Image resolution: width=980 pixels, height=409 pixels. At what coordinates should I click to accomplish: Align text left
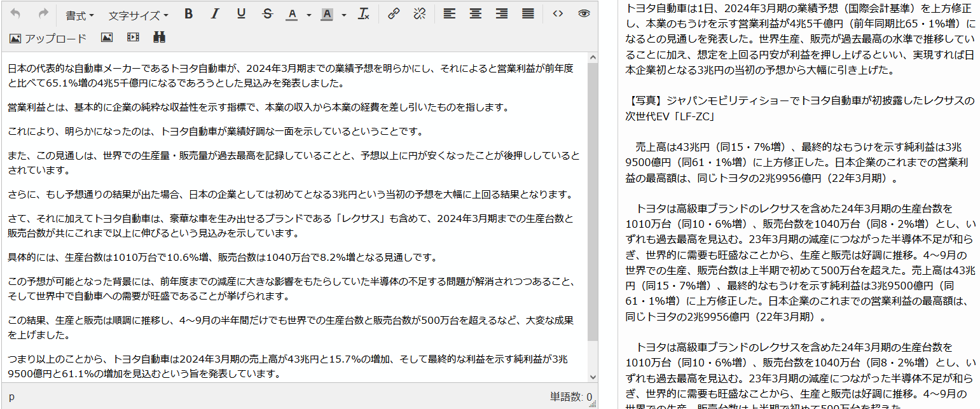(450, 14)
